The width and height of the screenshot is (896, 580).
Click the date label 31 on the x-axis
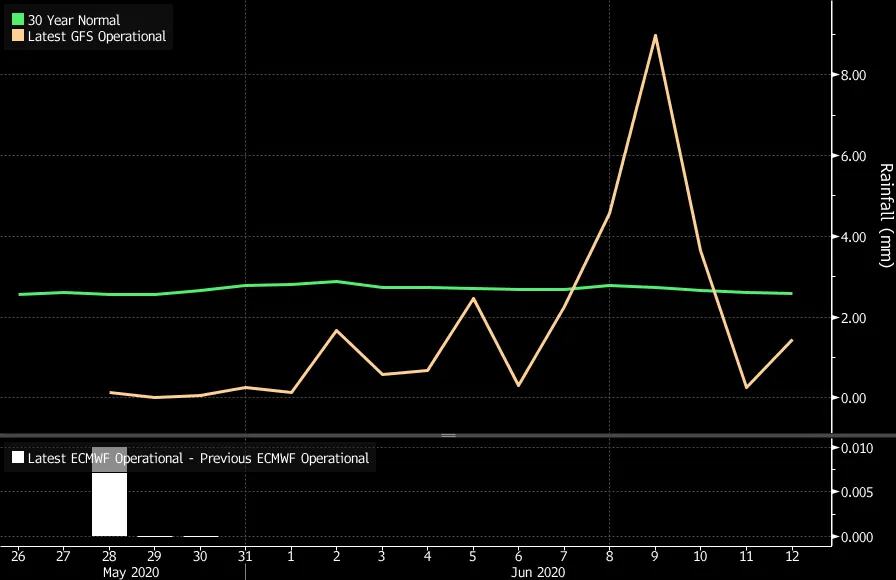245,556
